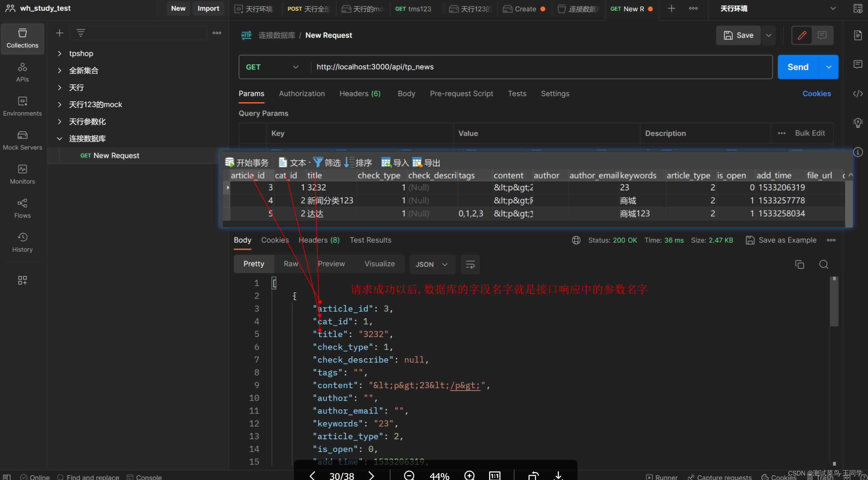Click the search response magnifier icon
This screenshot has width=868, height=480.
[x=824, y=264]
